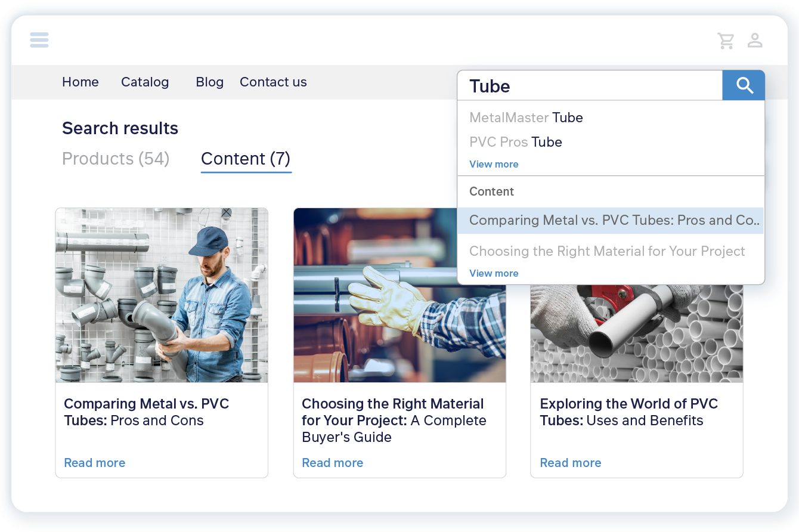Viewport: 799px width, 532px height.
Task: Open the gloved hand on pipes thumbnail
Action: pos(399,295)
